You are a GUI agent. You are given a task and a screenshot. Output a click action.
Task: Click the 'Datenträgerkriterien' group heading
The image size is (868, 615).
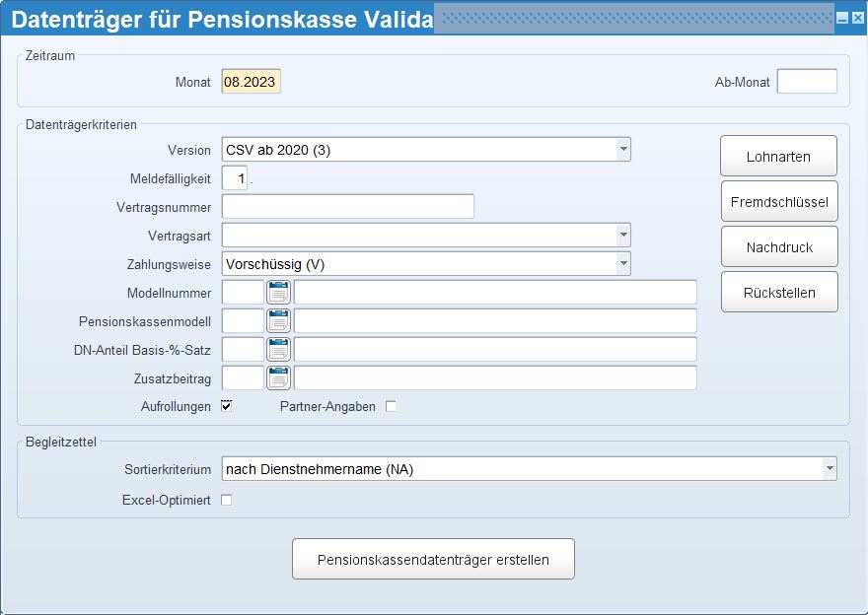click(81, 124)
